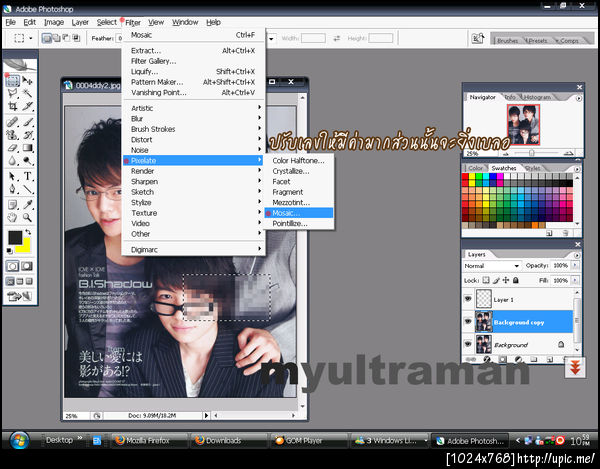Select the Healing Brush tool
The height and width of the screenshot is (469, 600).
12,122
